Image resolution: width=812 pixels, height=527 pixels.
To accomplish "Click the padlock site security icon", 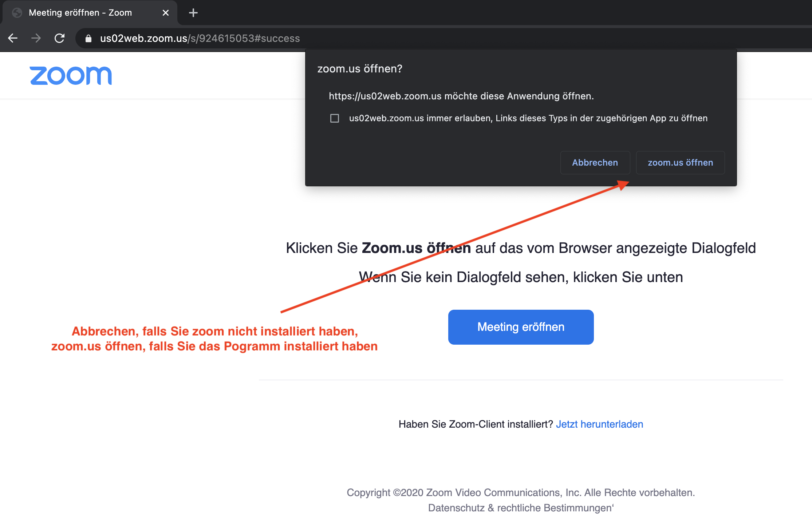I will [x=88, y=39].
